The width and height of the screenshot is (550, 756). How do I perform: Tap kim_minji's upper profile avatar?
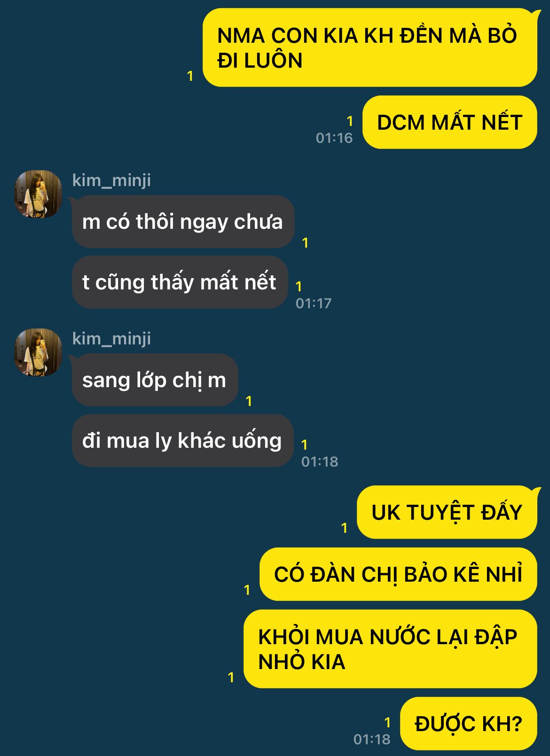point(38,194)
